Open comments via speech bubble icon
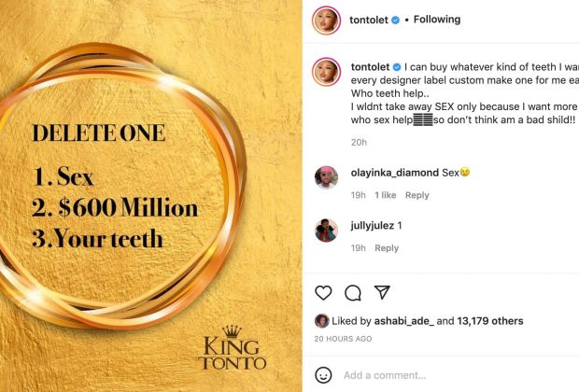The width and height of the screenshot is (579, 392). click(353, 293)
